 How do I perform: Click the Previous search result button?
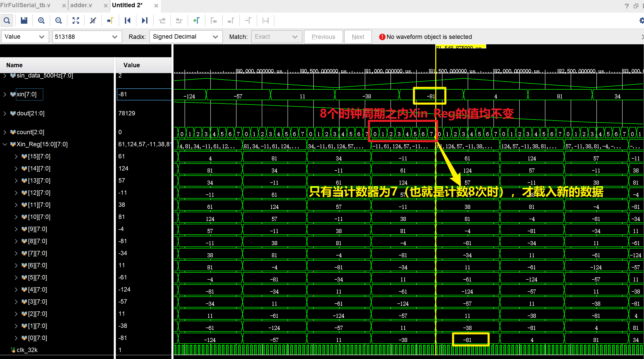click(x=323, y=37)
